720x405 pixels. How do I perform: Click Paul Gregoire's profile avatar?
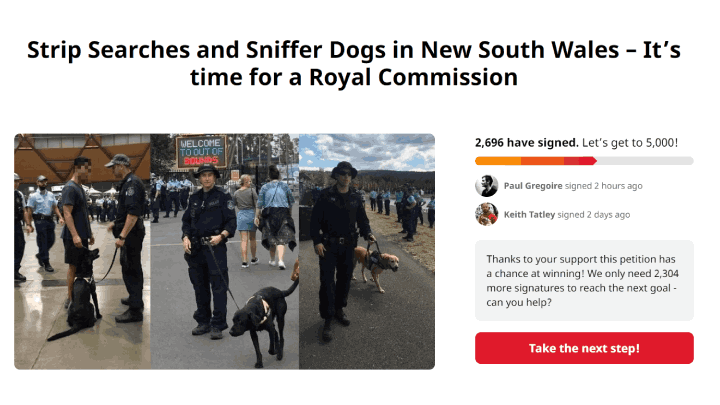[486, 186]
